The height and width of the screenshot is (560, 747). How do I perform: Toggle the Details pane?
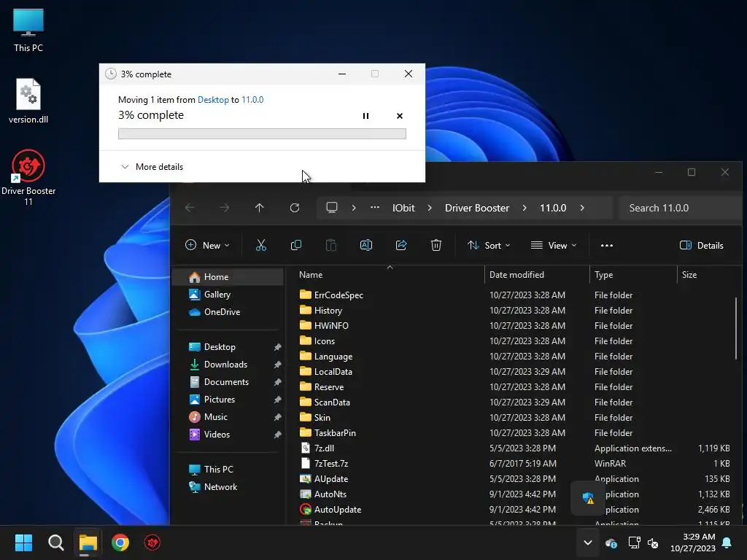(701, 245)
